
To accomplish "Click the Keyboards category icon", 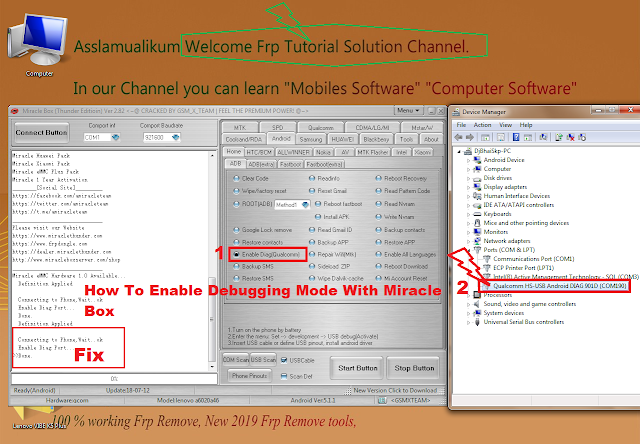I will pyautogui.click(x=477, y=214).
